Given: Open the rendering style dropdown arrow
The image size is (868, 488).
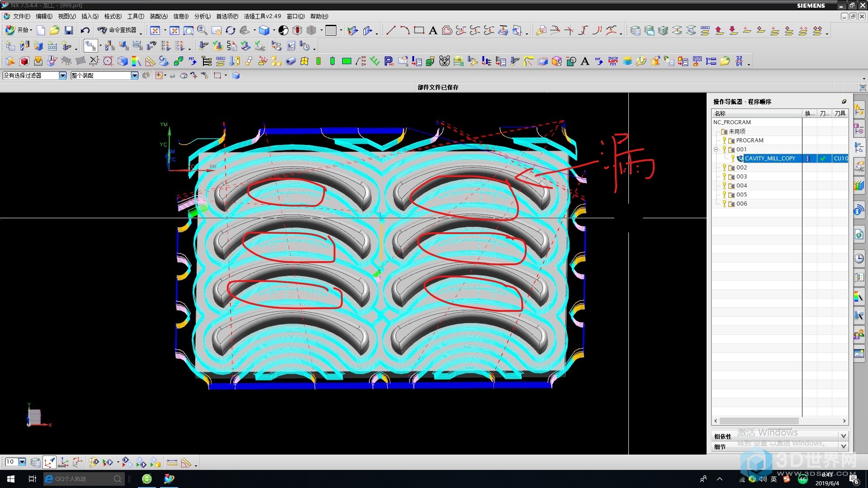Looking at the screenshot, I should tap(274, 30).
